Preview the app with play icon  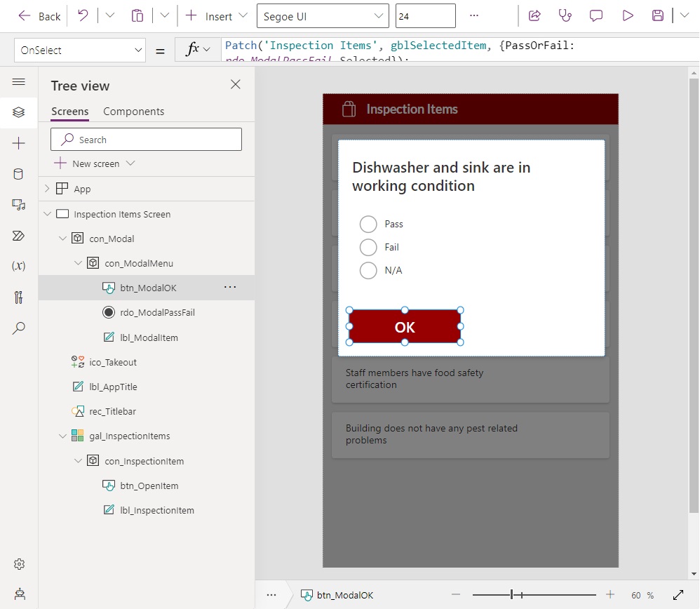click(x=627, y=16)
